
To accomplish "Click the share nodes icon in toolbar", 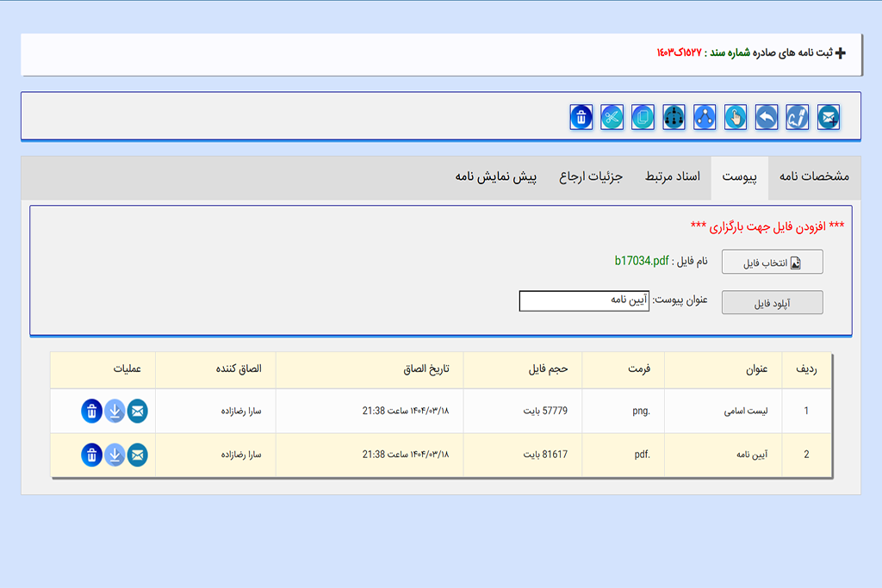I will pyautogui.click(x=705, y=117).
